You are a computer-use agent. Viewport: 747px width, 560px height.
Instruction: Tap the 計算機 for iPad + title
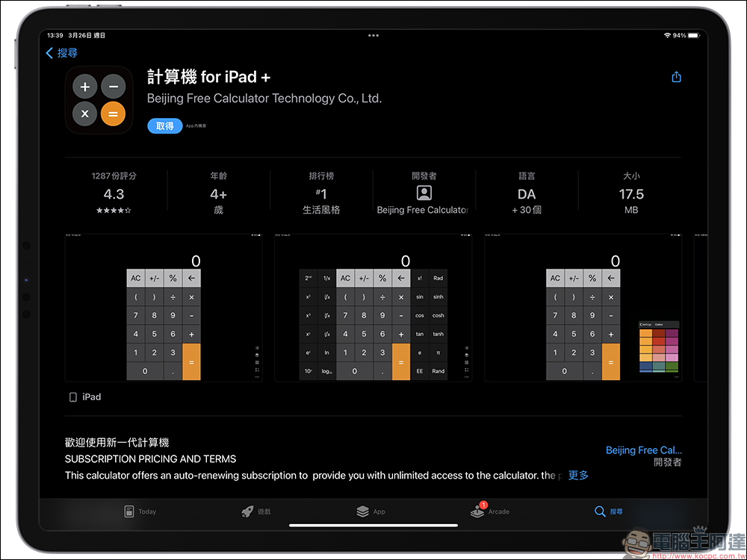click(208, 77)
